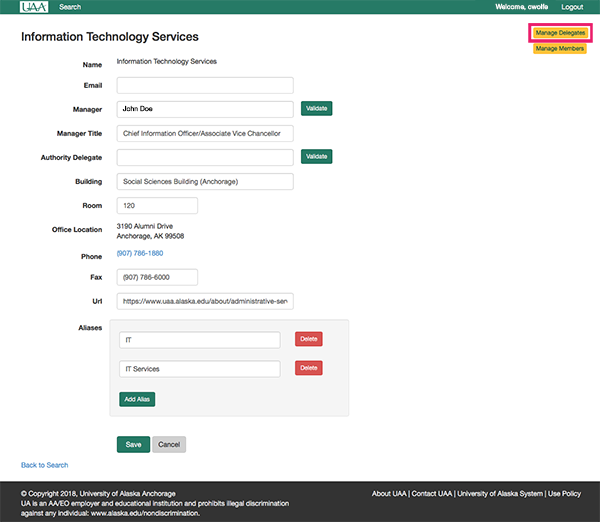Save the department form
The width and height of the screenshot is (600, 522).
coord(133,444)
